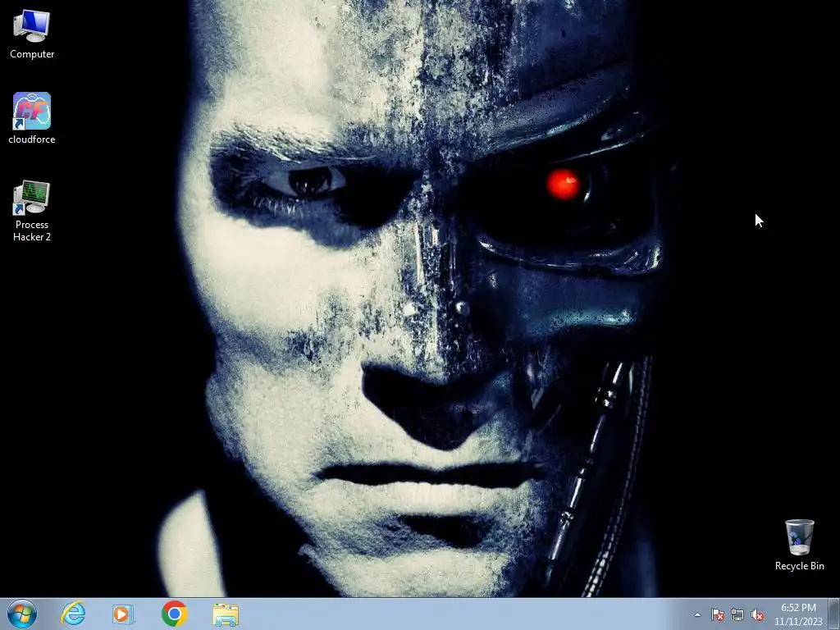Viewport: 840px width, 630px height.
Task: Select the cloudforce shortcut icon
Action: point(32,118)
